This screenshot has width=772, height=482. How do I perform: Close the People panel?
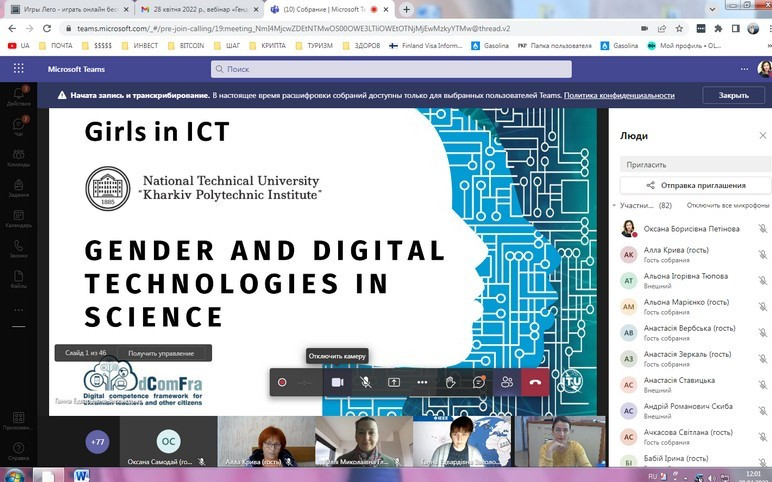pyautogui.click(x=763, y=135)
